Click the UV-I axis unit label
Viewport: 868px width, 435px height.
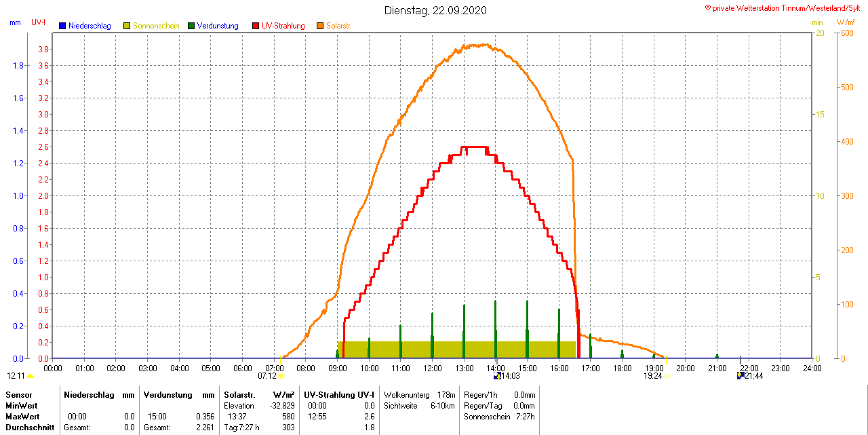pyautogui.click(x=39, y=22)
